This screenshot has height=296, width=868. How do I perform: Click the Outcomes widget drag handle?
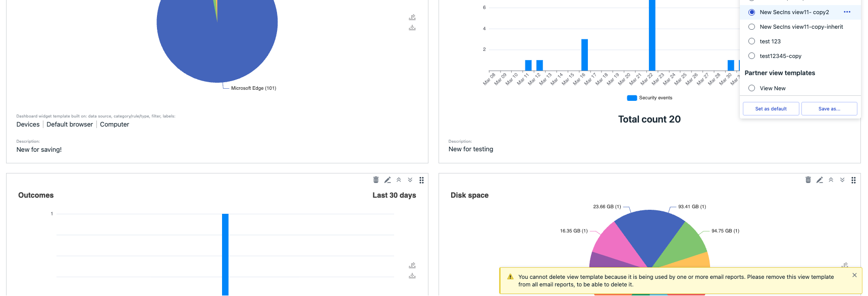point(421,180)
